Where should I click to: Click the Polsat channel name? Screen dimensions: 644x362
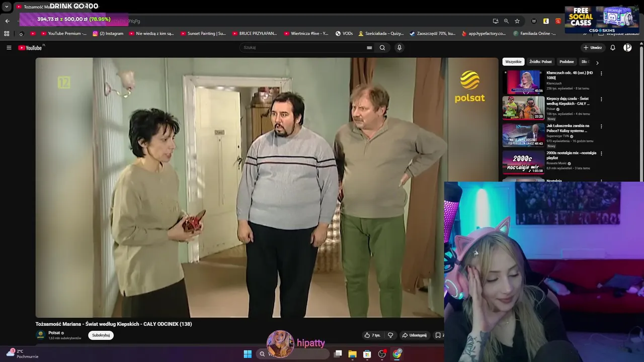pos(54,333)
